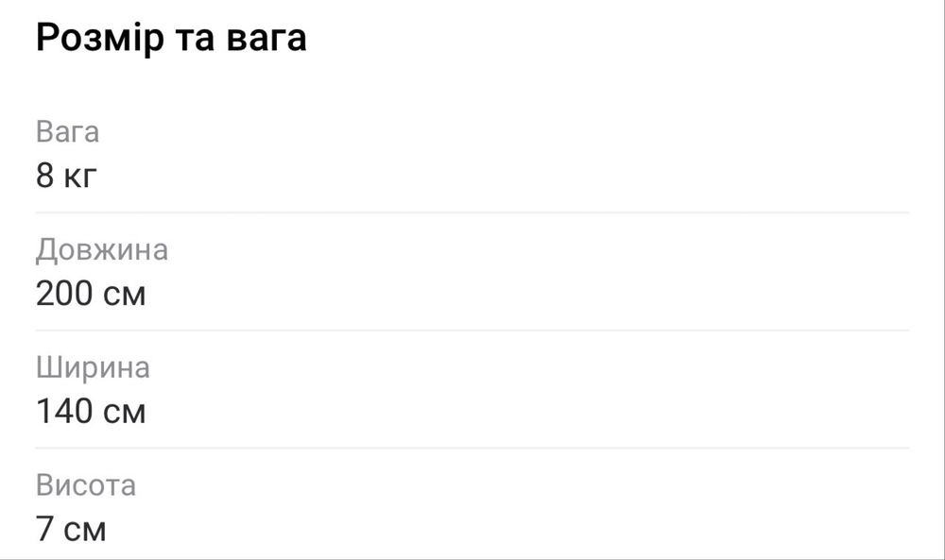Click the "8 кг" weight value
945x560 pixels.
tap(67, 176)
